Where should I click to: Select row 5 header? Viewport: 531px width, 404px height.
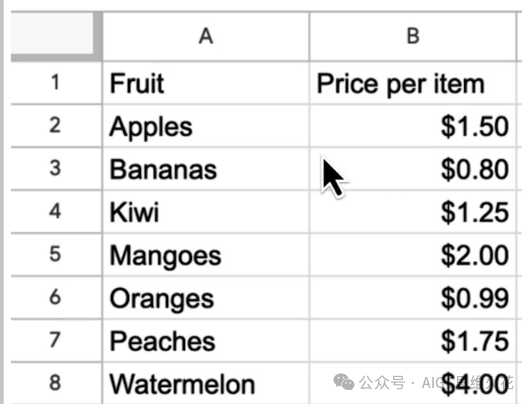(56, 255)
